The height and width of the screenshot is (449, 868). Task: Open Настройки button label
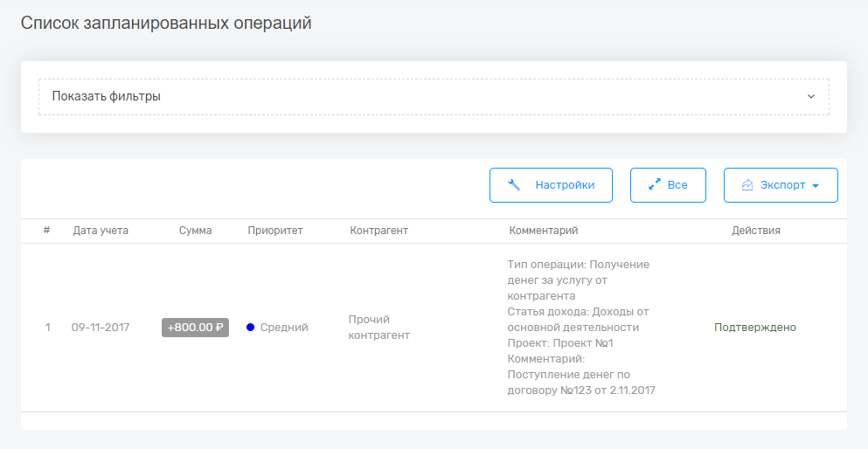[x=565, y=185]
